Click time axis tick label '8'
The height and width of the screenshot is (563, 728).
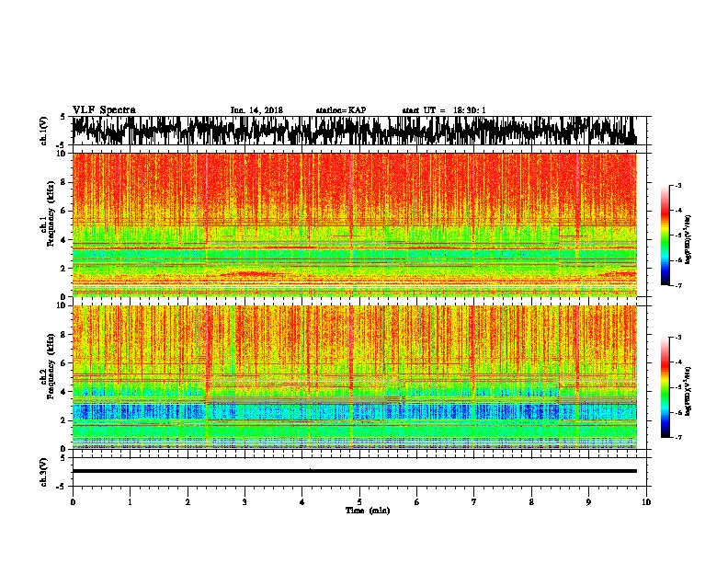[x=531, y=502]
